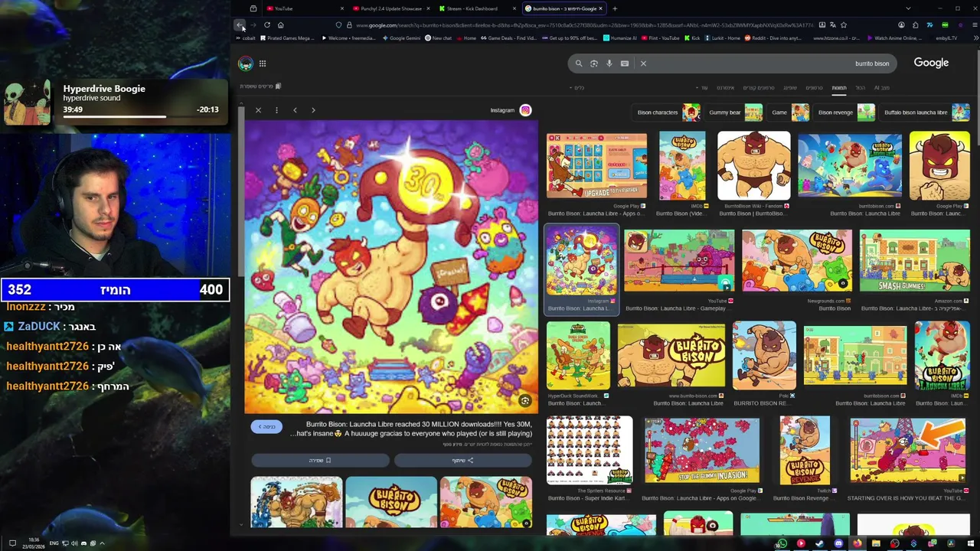Screen dimensions: 980x551
Task: Open the Google apps grid icon
Action: tap(263, 64)
